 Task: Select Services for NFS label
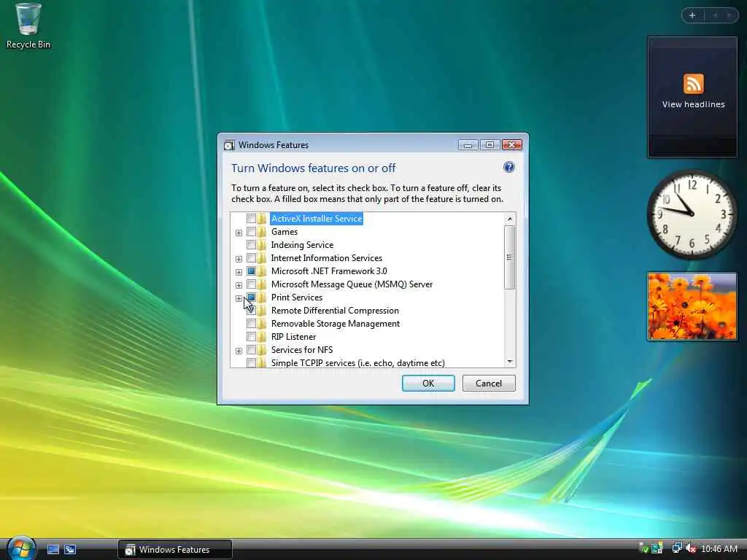tap(301, 350)
